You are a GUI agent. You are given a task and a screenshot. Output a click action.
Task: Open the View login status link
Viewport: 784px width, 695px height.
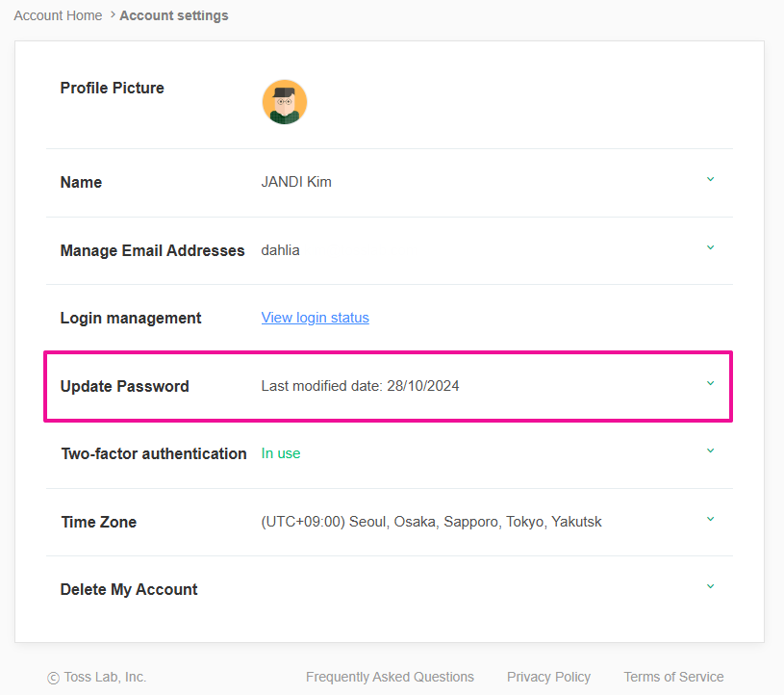tap(315, 318)
